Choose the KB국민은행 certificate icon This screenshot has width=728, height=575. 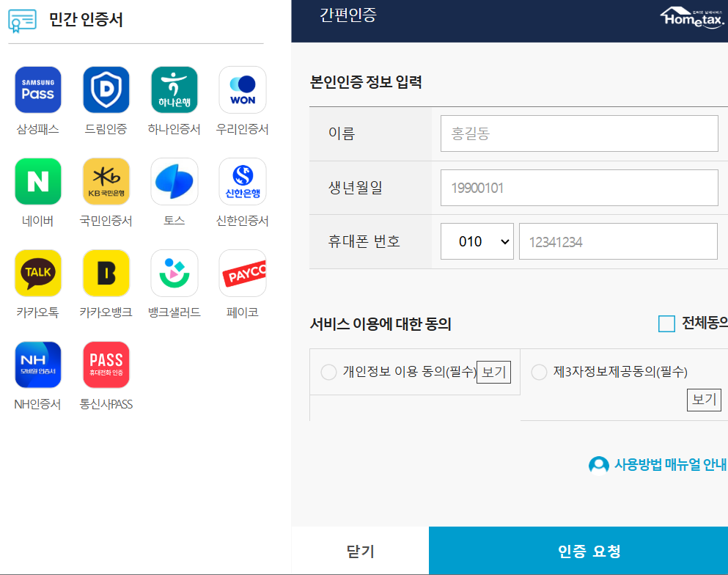[106, 181]
